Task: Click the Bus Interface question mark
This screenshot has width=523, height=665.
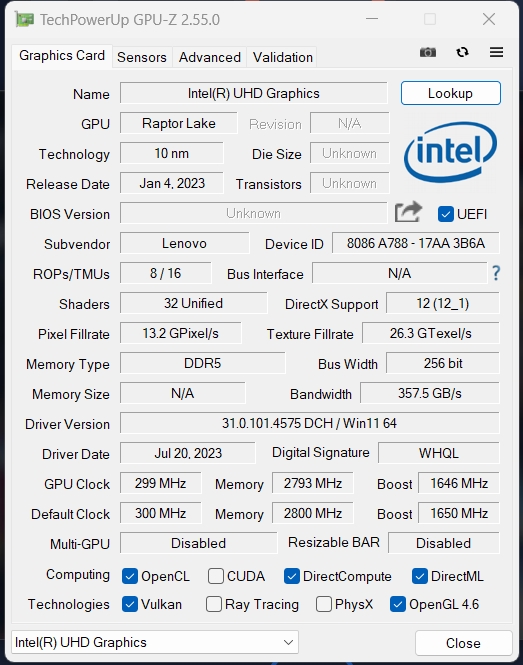Action: click(x=496, y=273)
